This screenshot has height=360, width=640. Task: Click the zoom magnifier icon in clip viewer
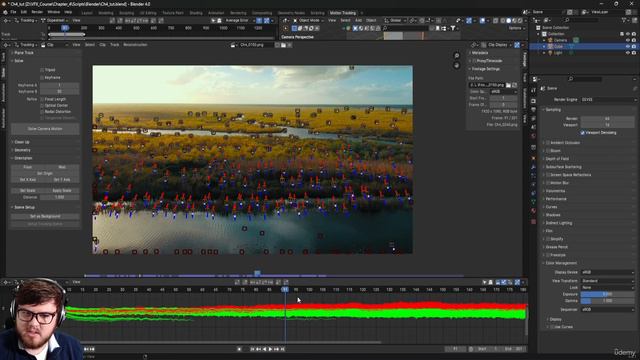coord(457,56)
